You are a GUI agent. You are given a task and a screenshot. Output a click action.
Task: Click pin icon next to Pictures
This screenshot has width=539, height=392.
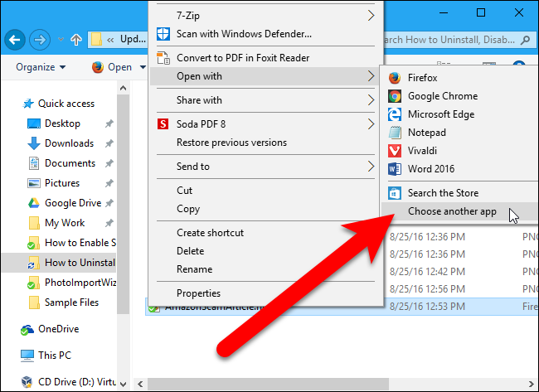[109, 183]
